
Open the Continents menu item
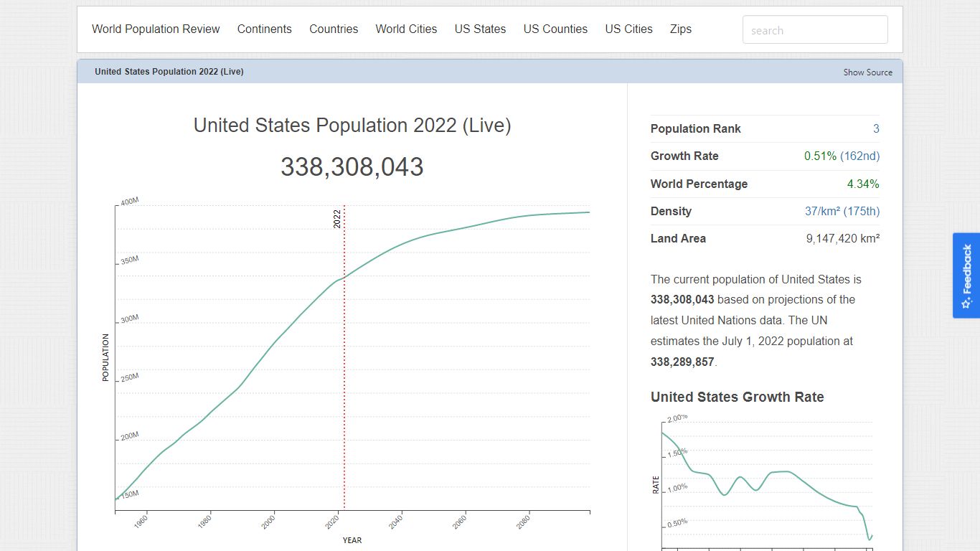[x=265, y=29]
